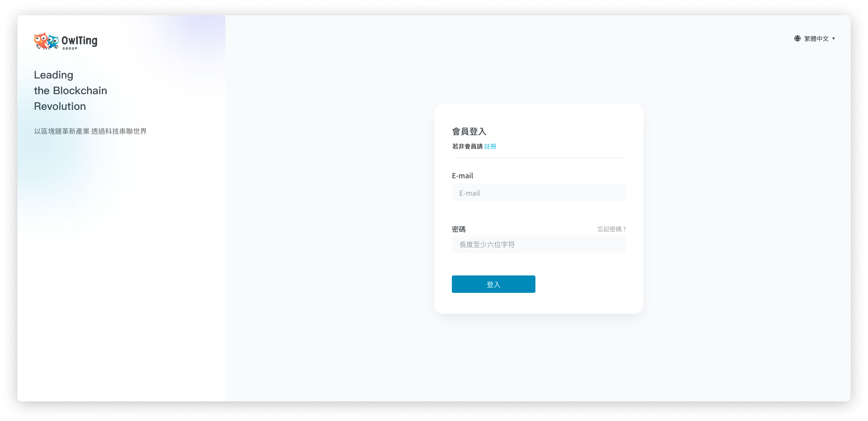Image resolution: width=868 pixels, height=421 pixels.
Task: Open the 繁體中文 language dropdown
Action: coord(815,38)
